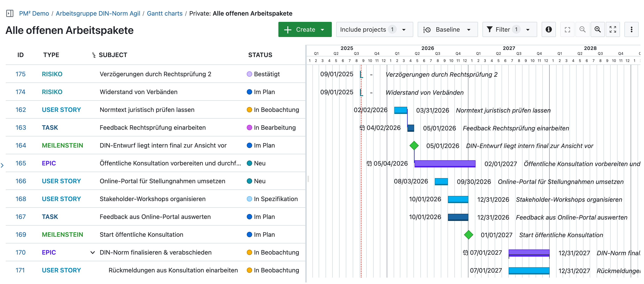644x284 pixels.
Task: Toggle the sidebar menu icon
Action: coord(10,13)
